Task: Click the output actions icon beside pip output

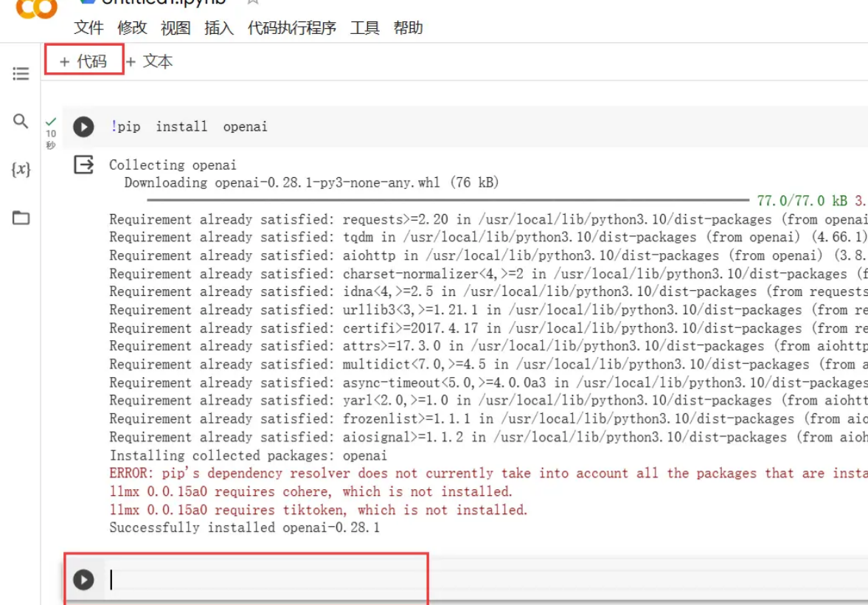Action: tap(84, 165)
